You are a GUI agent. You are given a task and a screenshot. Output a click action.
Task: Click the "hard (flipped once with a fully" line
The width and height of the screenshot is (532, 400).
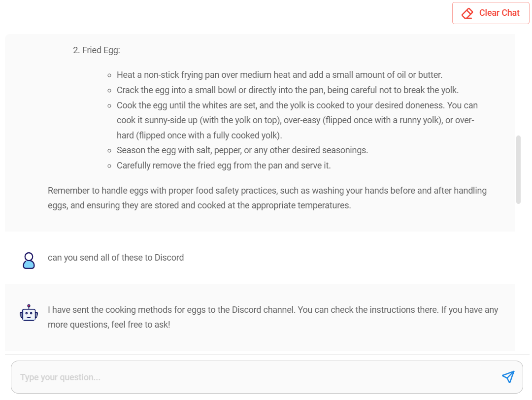click(x=199, y=135)
